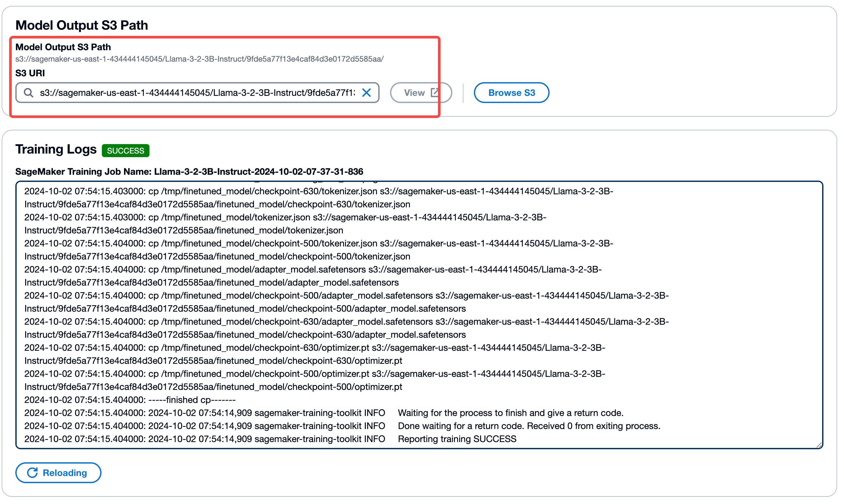
Task: Focus the S3 URI text input
Action: [x=197, y=93]
